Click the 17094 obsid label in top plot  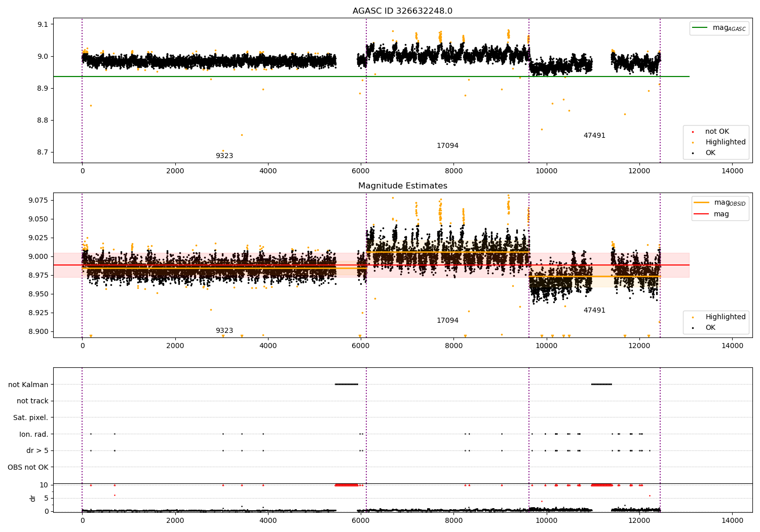tap(447, 145)
